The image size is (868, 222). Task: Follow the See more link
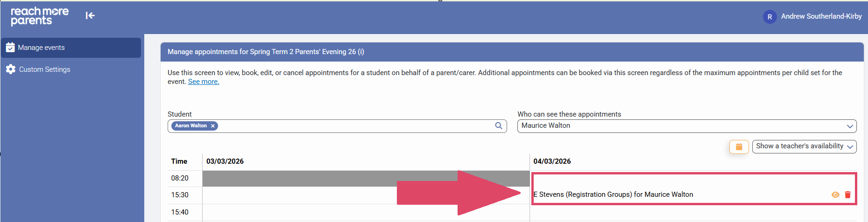pyautogui.click(x=204, y=82)
